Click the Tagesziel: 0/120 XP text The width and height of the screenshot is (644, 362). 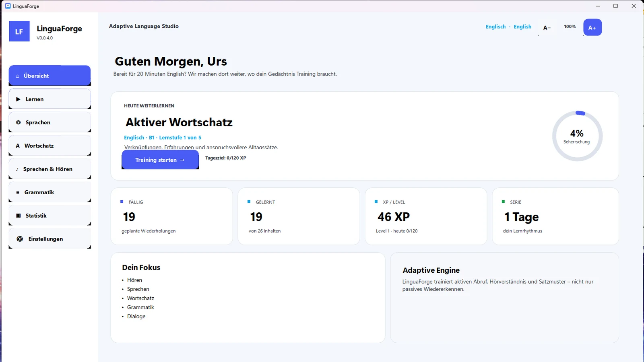(226, 158)
